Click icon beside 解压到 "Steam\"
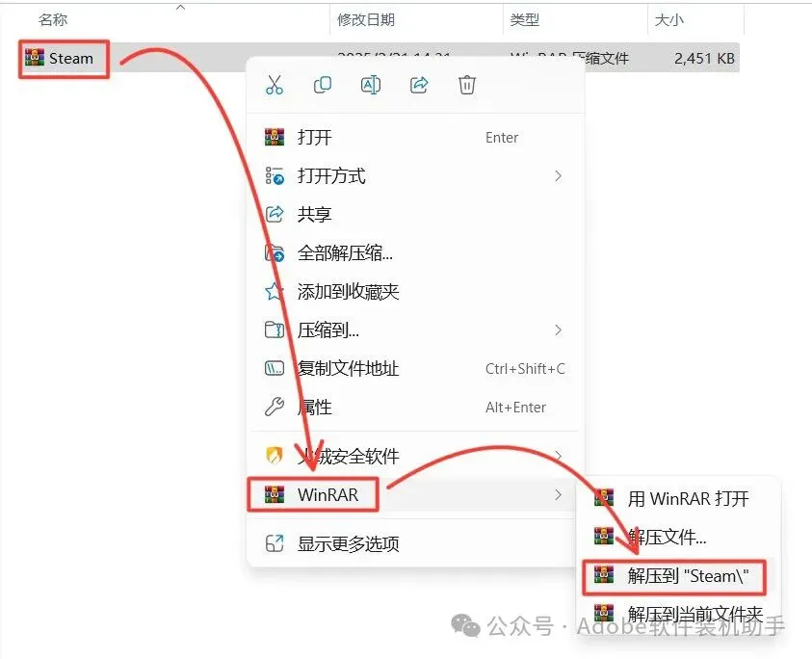 pyautogui.click(x=604, y=575)
